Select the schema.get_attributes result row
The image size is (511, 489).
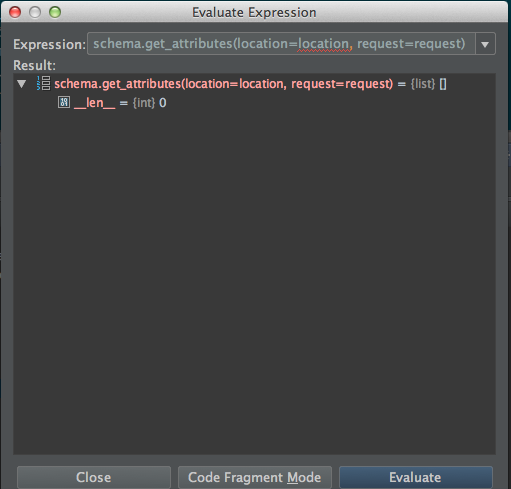(254, 84)
